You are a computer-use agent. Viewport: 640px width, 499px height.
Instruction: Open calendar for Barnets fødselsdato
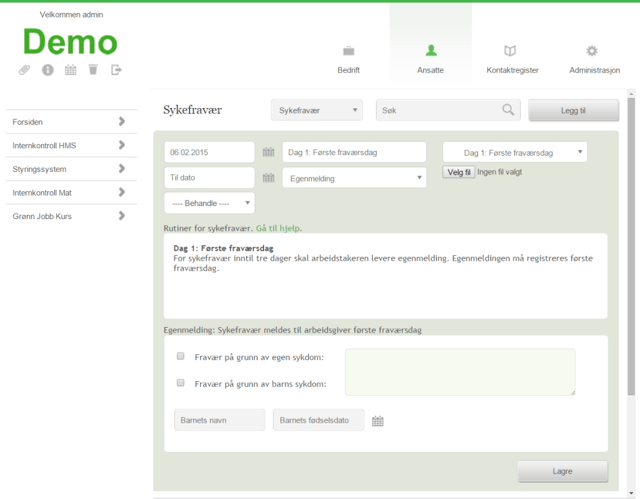tap(378, 421)
